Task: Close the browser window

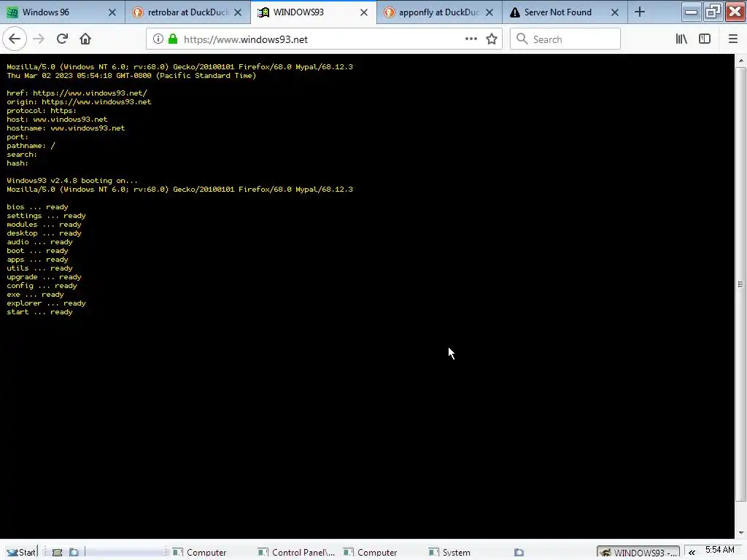Action: (735, 12)
